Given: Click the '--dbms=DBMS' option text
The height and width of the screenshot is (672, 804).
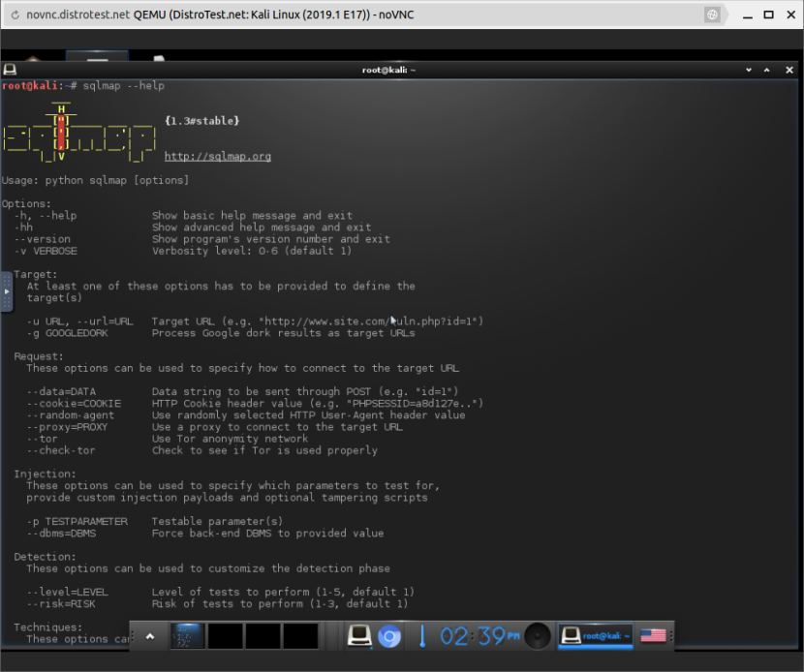Looking at the screenshot, I should 62,534.
